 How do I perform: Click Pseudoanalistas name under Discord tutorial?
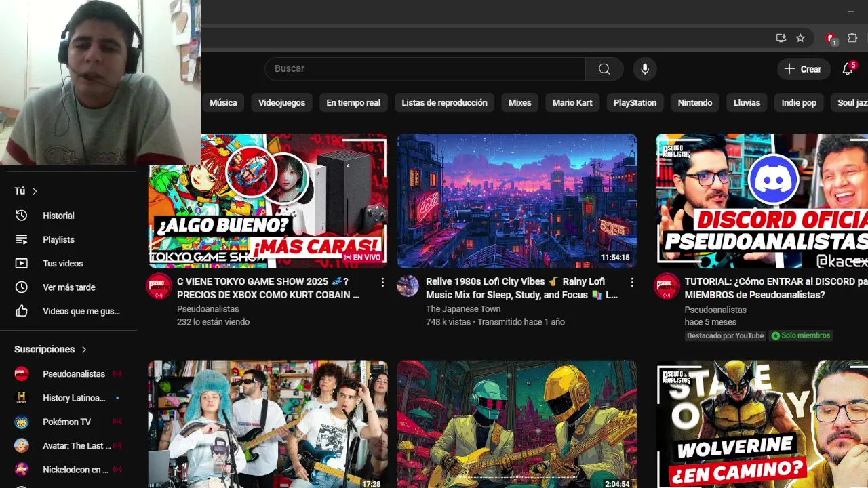pos(715,310)
